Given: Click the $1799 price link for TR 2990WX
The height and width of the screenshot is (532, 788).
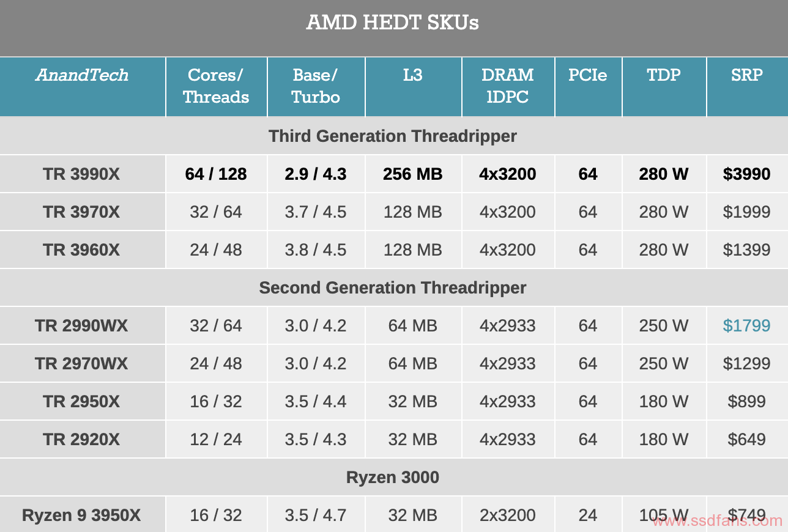Looking at the screenshot, I should coord(746,325).
